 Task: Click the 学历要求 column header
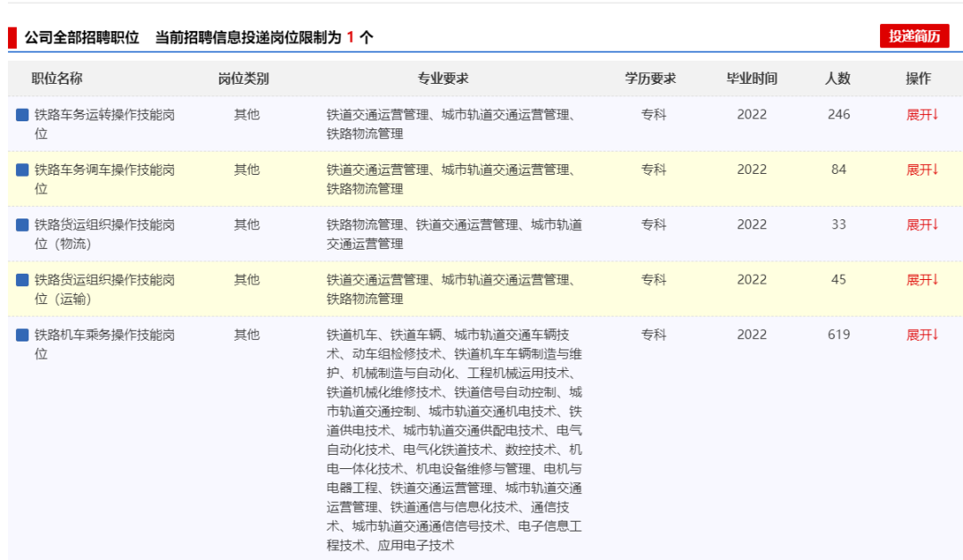point(650,78)
